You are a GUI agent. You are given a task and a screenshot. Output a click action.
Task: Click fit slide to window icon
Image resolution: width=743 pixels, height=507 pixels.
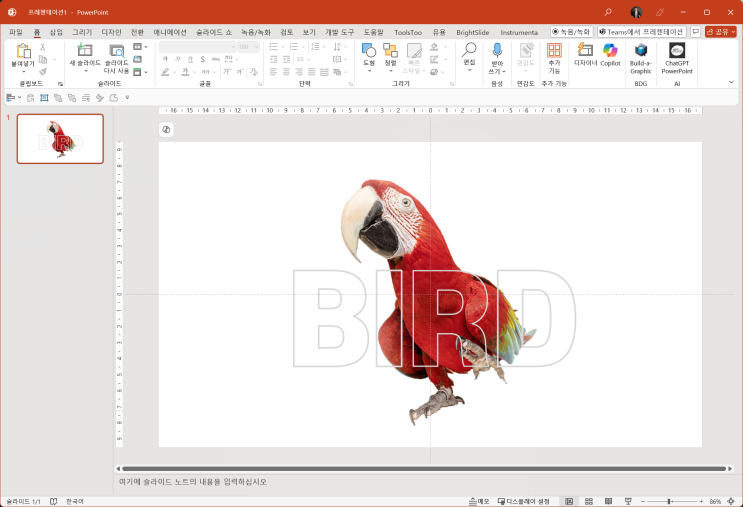(731, 501)
